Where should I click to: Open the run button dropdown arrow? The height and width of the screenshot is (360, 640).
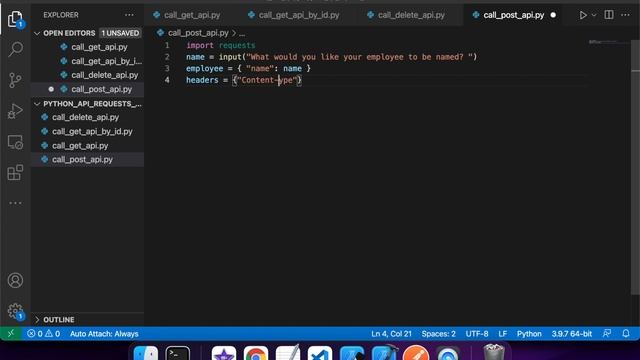point(594,15)
